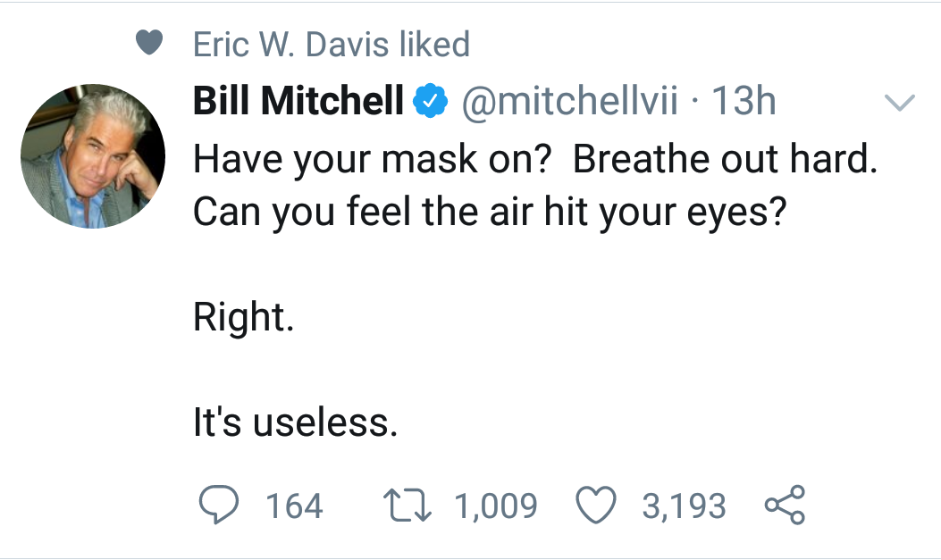This screenshot has width=941, height=560.
Task: Click the 164 replies count
Action: (x=294, y=506)
